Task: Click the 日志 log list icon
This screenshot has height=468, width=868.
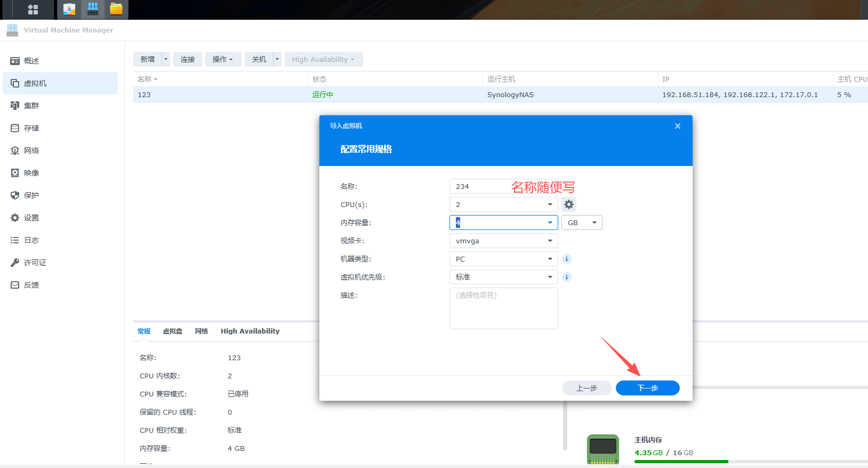Action: coord(15,240)
